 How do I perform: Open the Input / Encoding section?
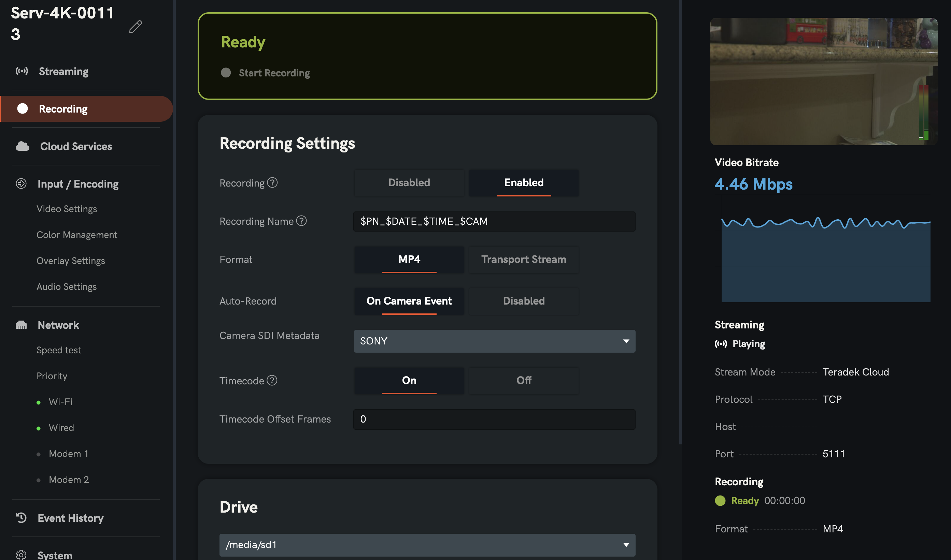(78, 184)
